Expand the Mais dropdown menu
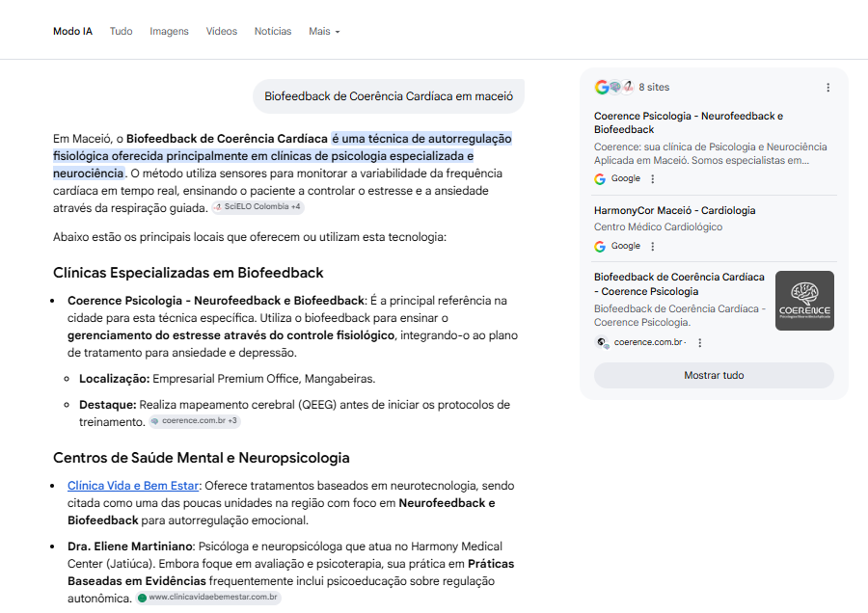This screenshot has height=613, width=868. (x=324, y=32)
